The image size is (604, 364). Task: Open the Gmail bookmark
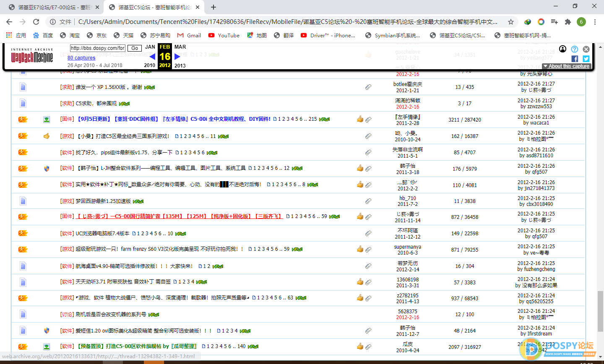(x=189, y=35)
